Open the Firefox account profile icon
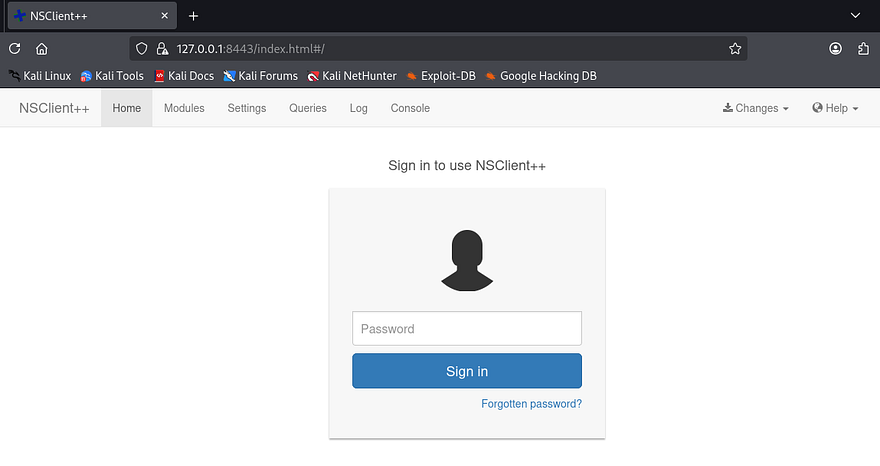Viewport: 880px width, 466px height. pyautogui.click(x=835, y=48)
